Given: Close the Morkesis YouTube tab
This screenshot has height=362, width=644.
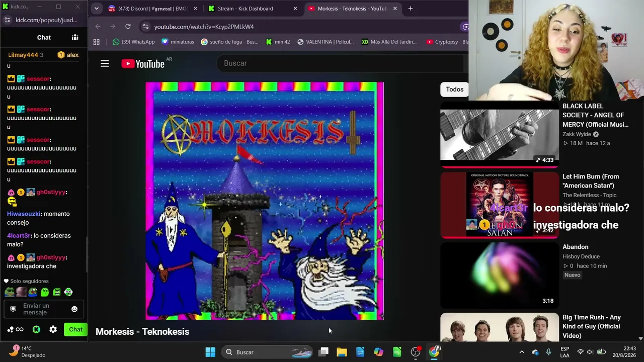Looking at the screenshot, I should tap(395, 9).
